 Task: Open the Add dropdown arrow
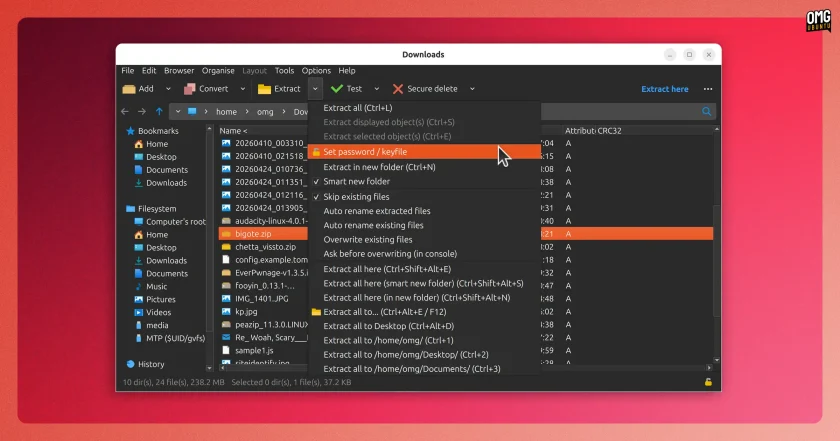(x=168, y=89)
